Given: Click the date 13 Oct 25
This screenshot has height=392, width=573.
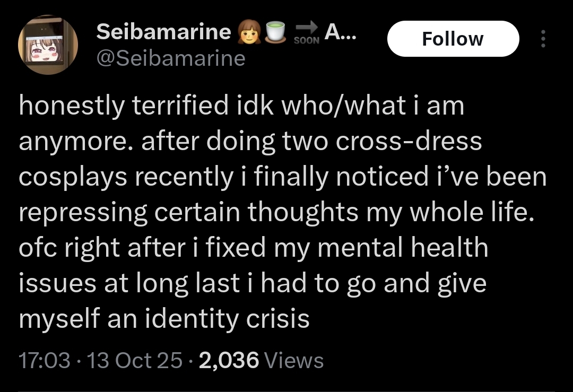Looking at the screenshot, I should 134,361.
